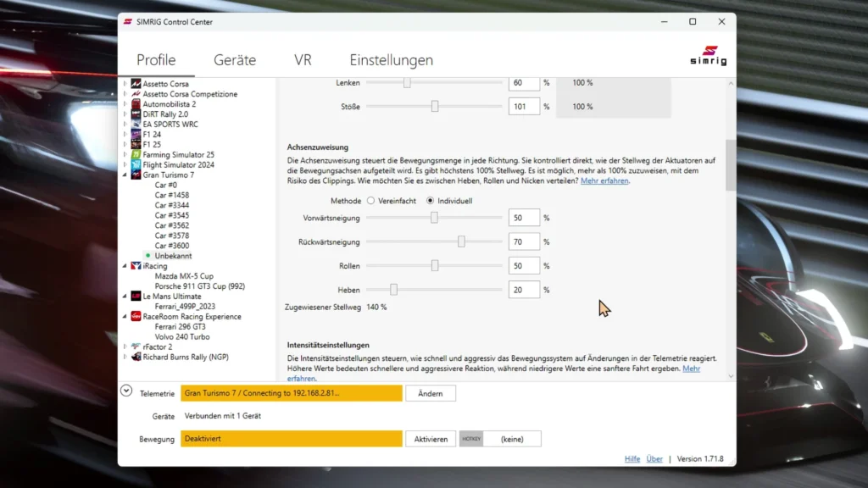Switch to the Geräte tab
Screen dimensions: 868x488
[x=235, y=60]
